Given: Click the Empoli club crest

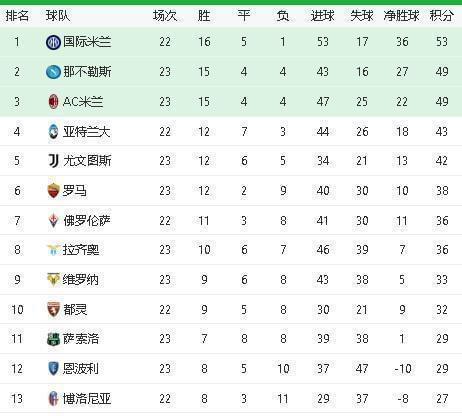Looking at the screenshot, I should click(53, 369).
